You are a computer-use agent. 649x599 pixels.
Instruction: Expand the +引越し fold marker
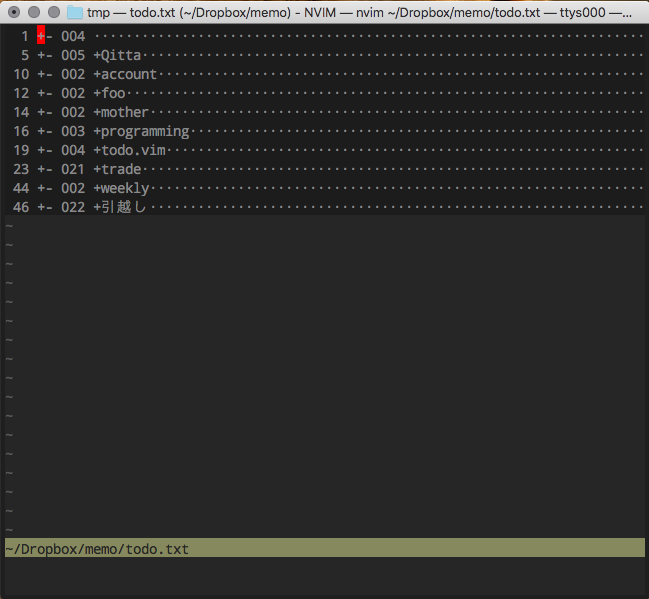click(x=45, y=207)
